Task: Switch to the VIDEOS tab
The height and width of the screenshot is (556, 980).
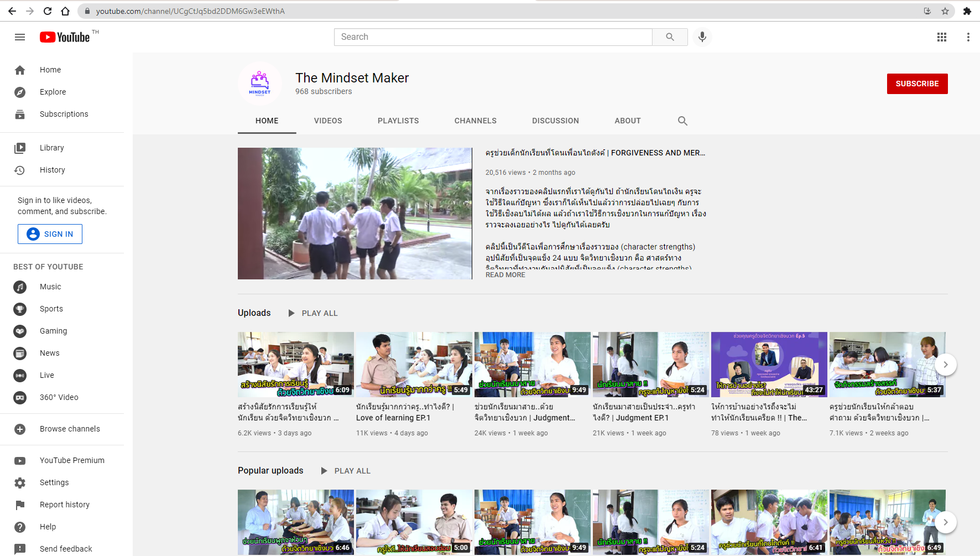Action: click(x=328, y=121)
